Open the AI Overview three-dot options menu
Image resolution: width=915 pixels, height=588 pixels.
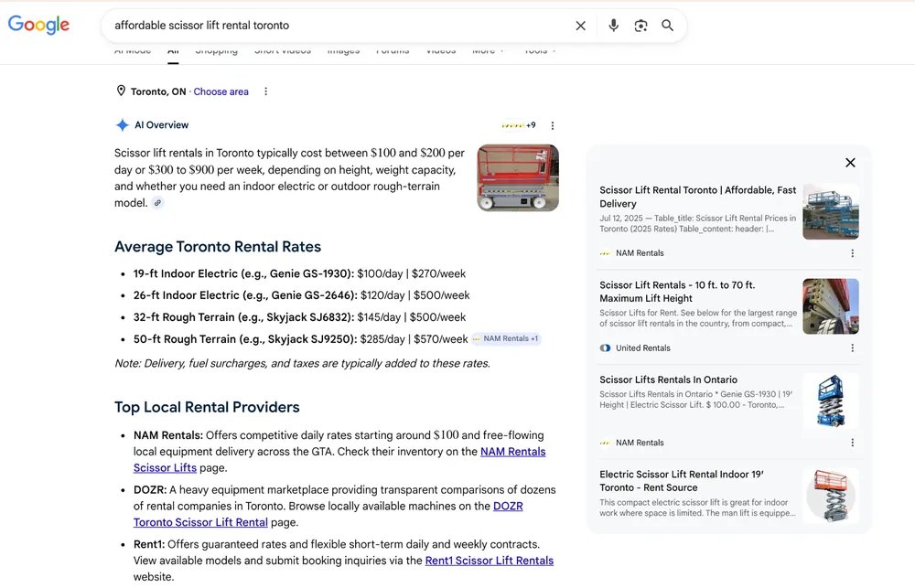tap(553, 125)
